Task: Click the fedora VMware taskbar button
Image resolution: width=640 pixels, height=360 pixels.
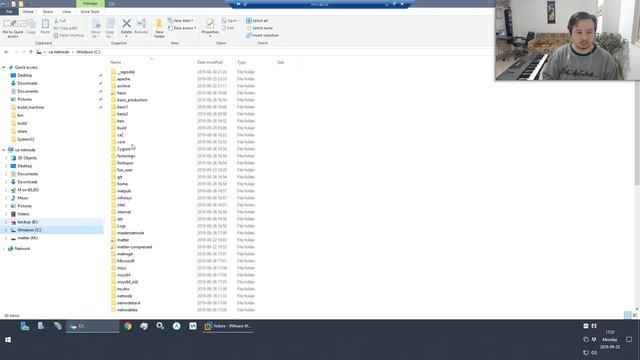Action: [x=228, y=326]
